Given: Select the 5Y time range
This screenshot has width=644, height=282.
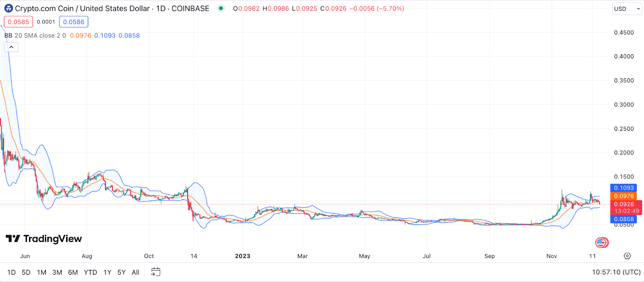Looking at the screenshot, I should (x=122, y=272).
